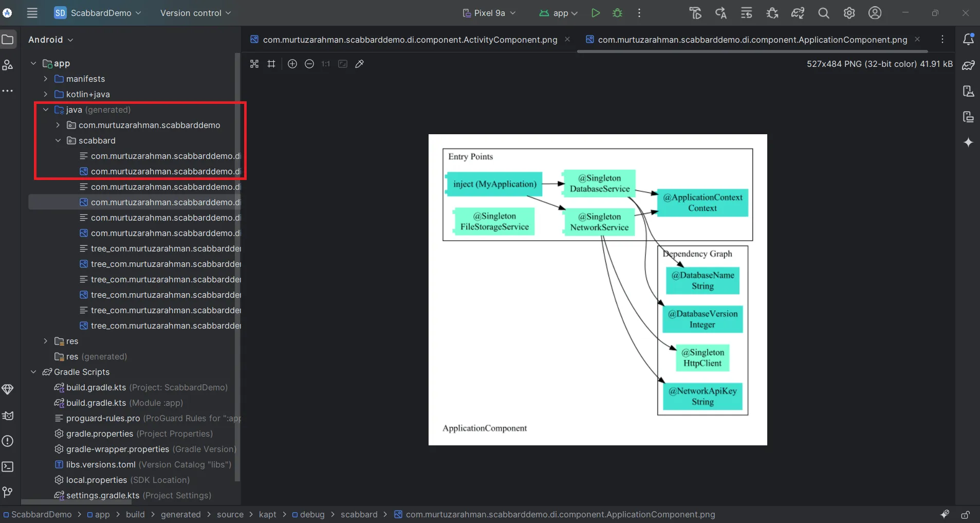980x523 pixels.
Task: Open the App Quality Insights gem icon
Action: click(8, 389)
